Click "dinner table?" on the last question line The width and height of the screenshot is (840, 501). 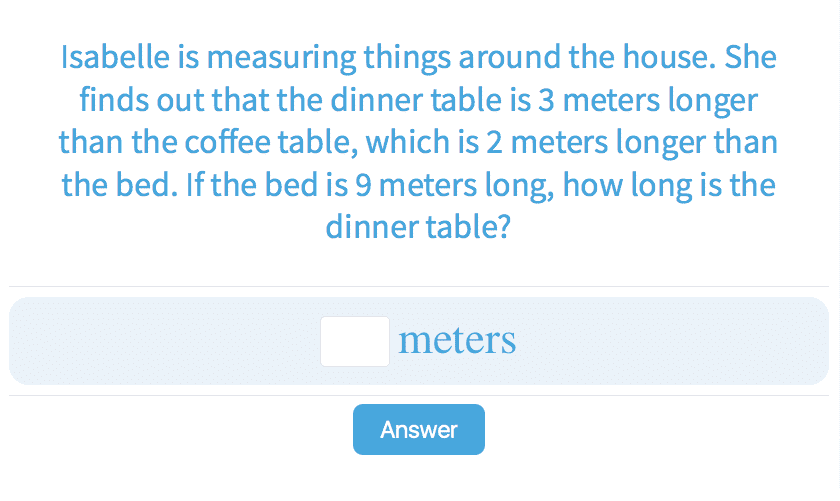(419, 227)
